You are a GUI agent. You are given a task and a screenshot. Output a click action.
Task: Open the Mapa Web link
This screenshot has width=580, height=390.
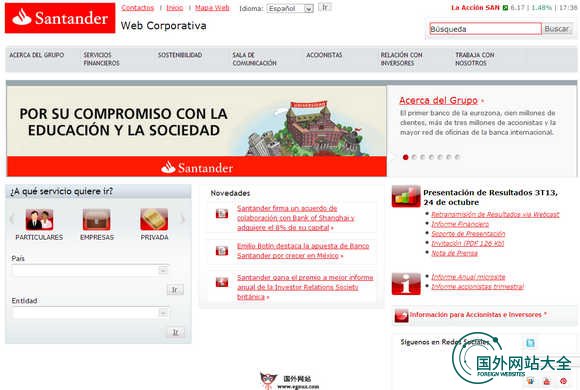click(212, 7)
